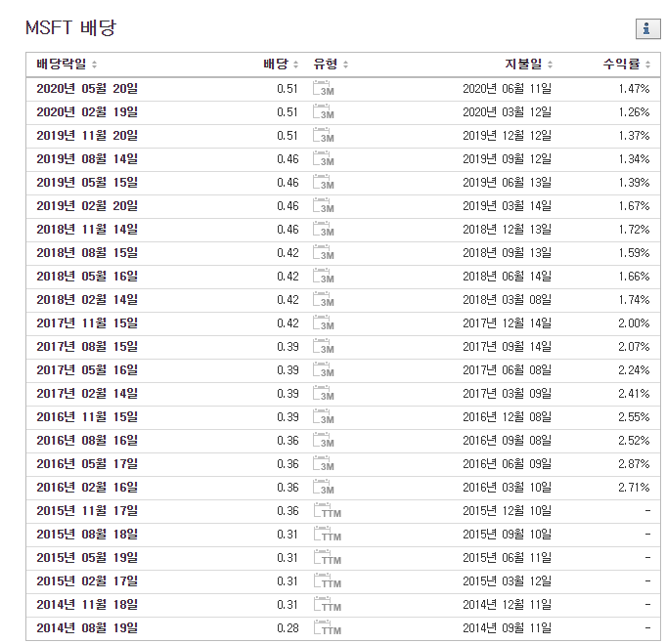Click payment date 2015년 12월 10일
The image size is (666, 644).
tap(508, 511)
